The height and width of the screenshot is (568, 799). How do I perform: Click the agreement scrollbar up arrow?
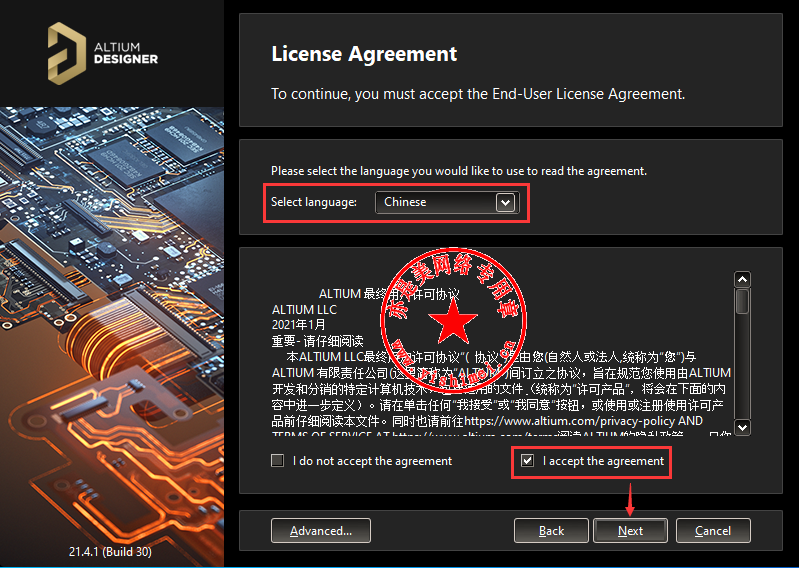[x=742, y=279]
